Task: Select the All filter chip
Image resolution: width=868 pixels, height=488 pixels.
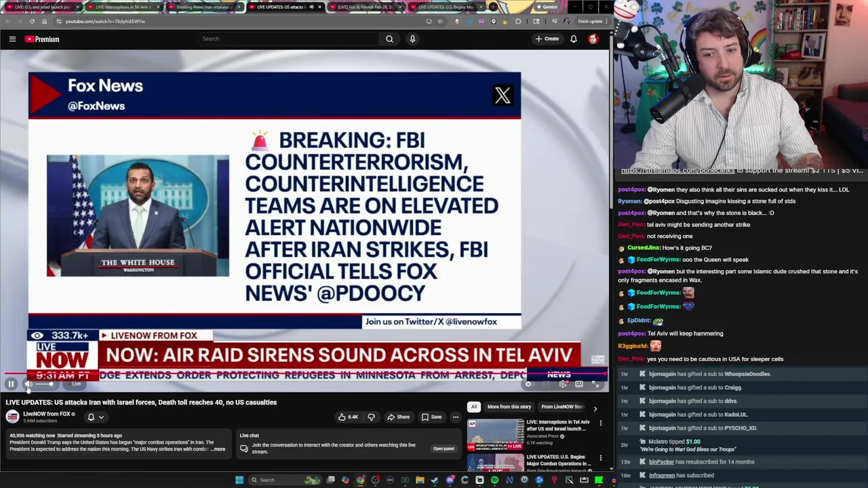Action: click(474, 407)
